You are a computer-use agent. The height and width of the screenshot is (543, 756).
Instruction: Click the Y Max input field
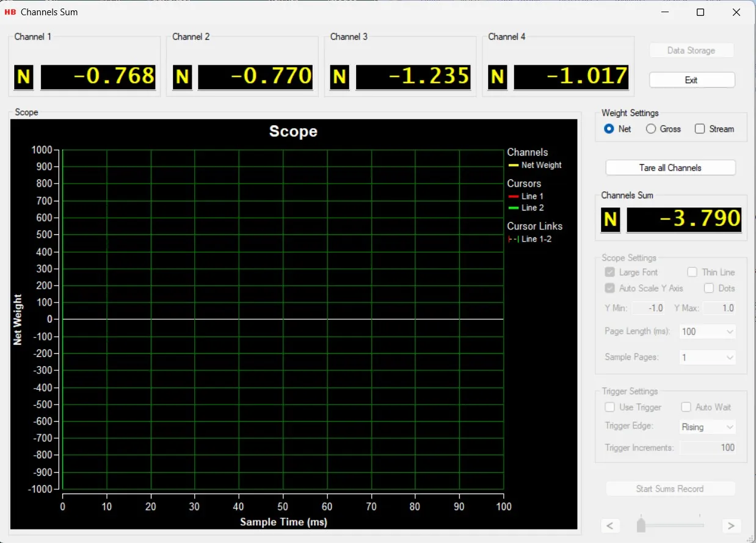[x=719, y=308]
